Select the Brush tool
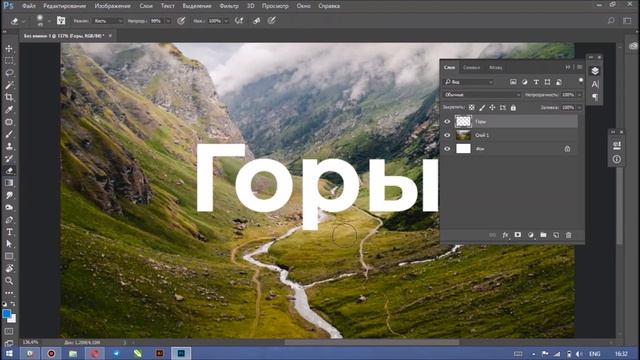The width and height of the screenshot is (640, 360). click(9, 134)
